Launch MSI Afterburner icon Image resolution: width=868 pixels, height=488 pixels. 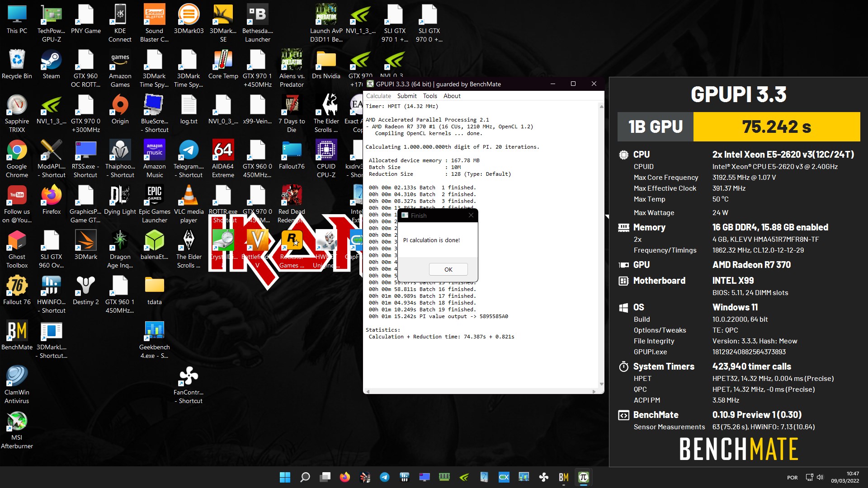(x=17, y=430)
